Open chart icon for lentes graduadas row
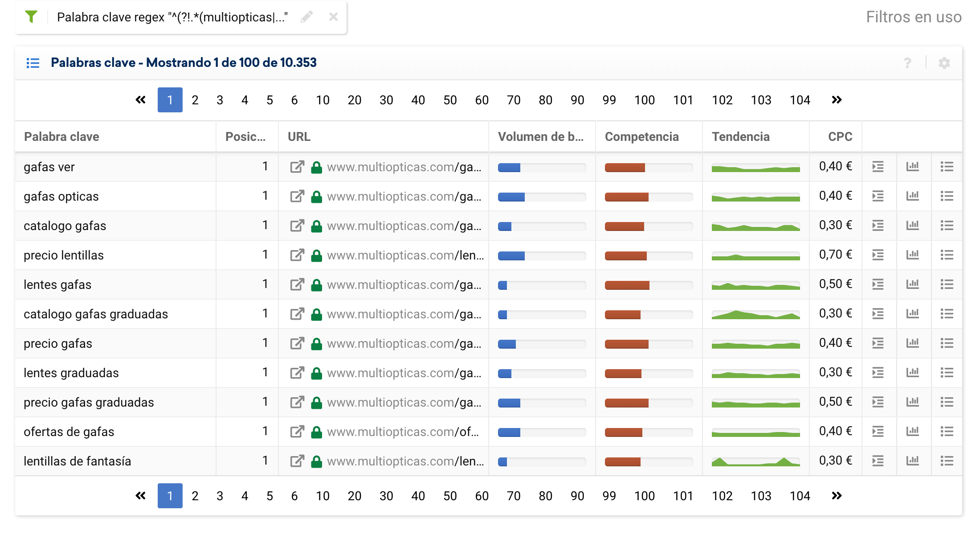This screenshot has width=980, height=535. [x=913, y=373]
